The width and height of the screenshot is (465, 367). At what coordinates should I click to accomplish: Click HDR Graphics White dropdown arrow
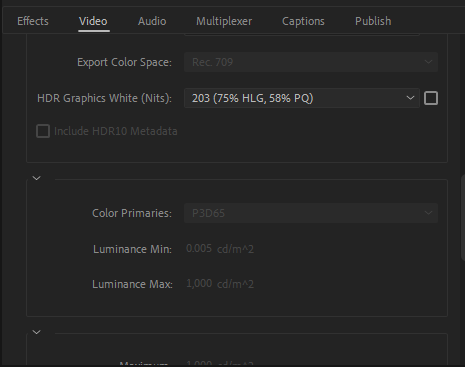click(410, 98)
